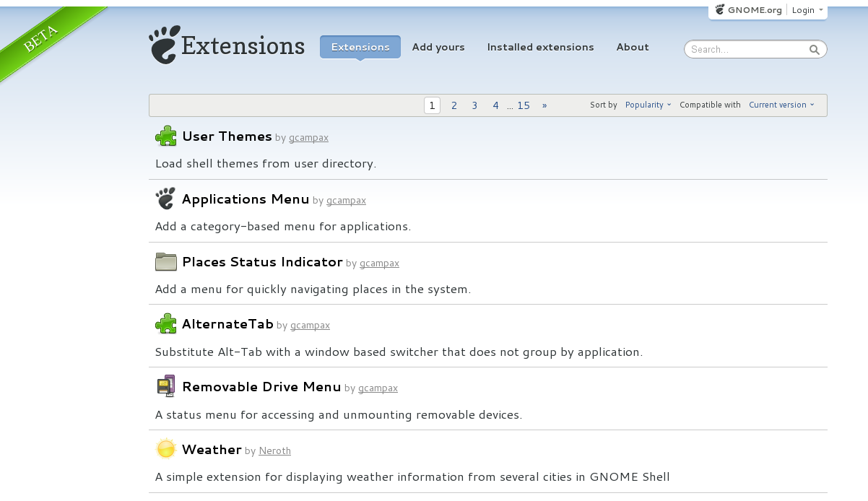
Task: Open the Weather extension title link
Action: point(212,450)
